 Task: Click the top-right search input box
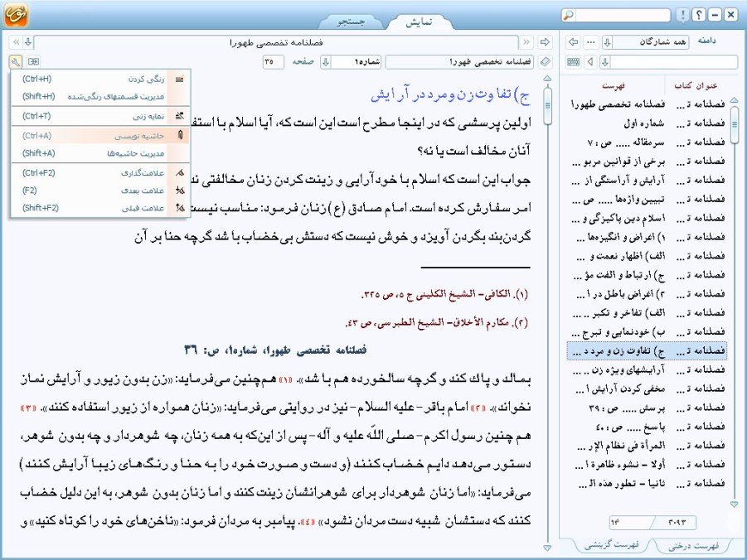[x=622, y=15]
